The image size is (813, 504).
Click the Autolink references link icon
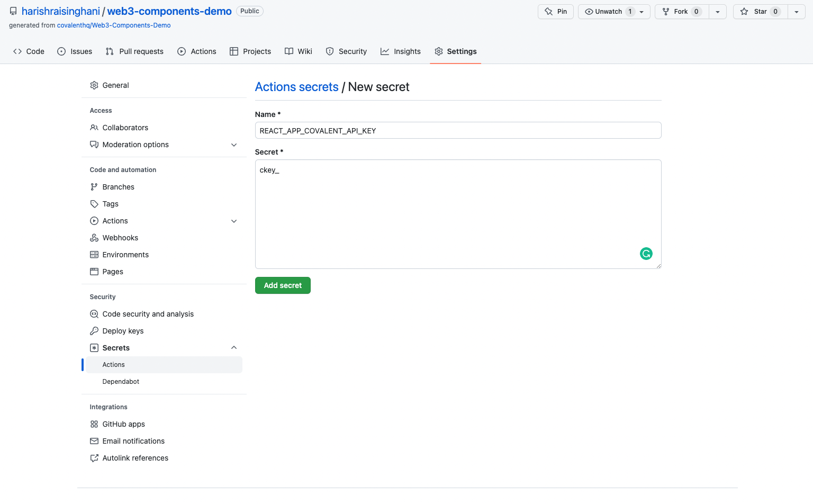coord(94,458)
